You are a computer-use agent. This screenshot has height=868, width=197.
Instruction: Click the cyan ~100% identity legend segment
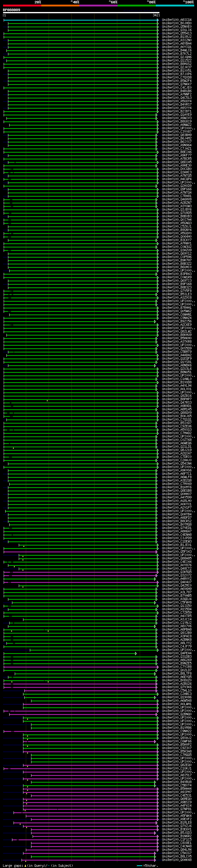[175, 6]
